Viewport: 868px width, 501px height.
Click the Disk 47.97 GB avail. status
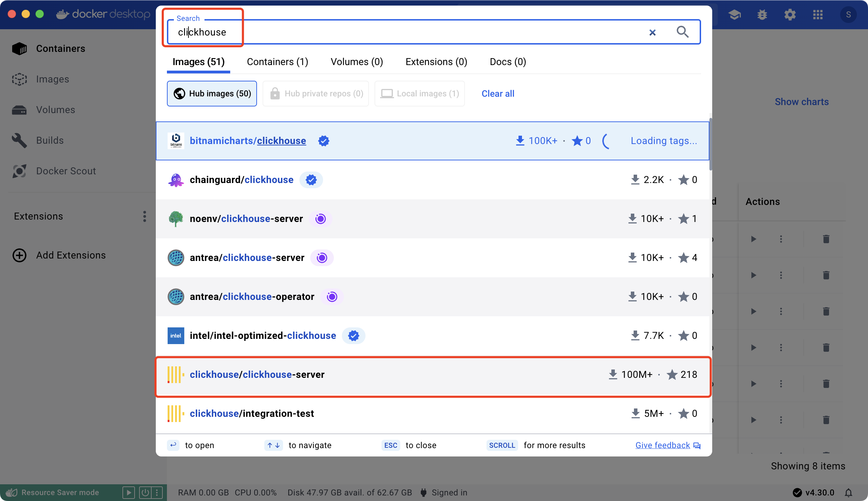(x=349, y=493)
